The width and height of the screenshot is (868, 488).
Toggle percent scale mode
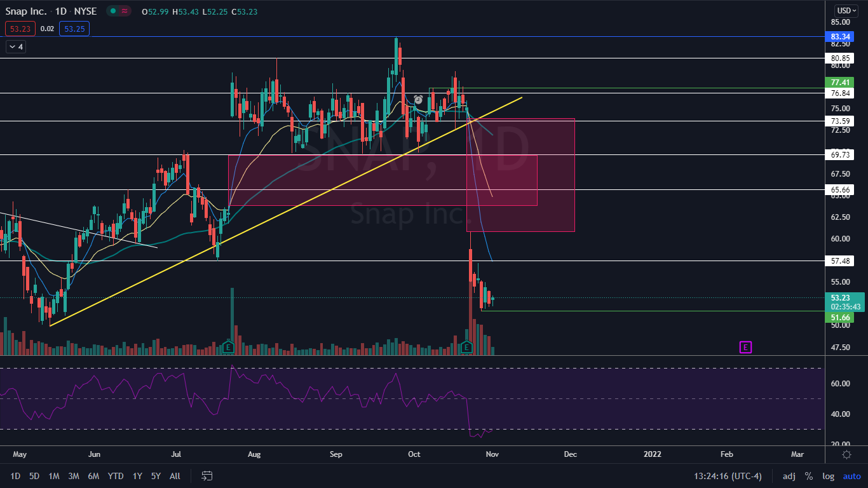click(809, 476)
